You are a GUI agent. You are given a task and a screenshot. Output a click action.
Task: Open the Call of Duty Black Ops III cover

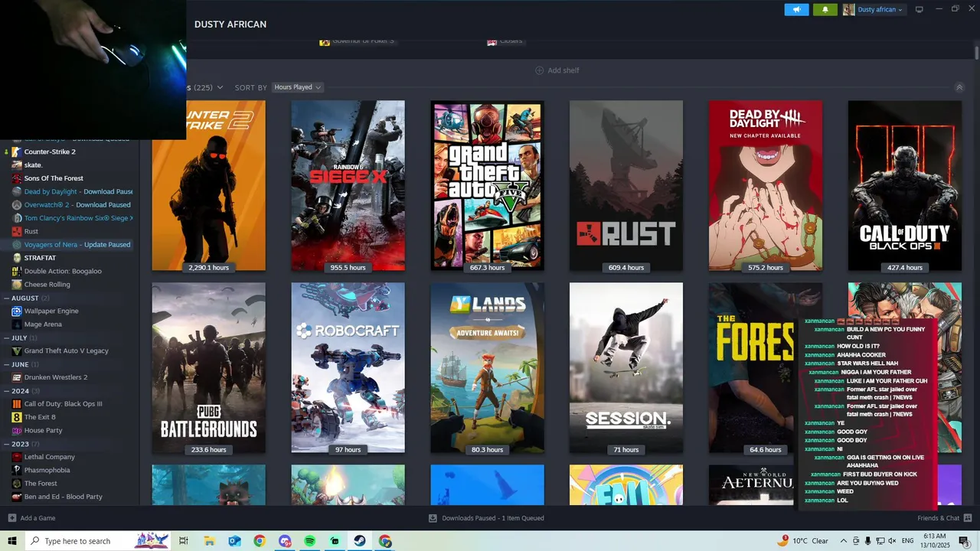[x=905, y=186]
